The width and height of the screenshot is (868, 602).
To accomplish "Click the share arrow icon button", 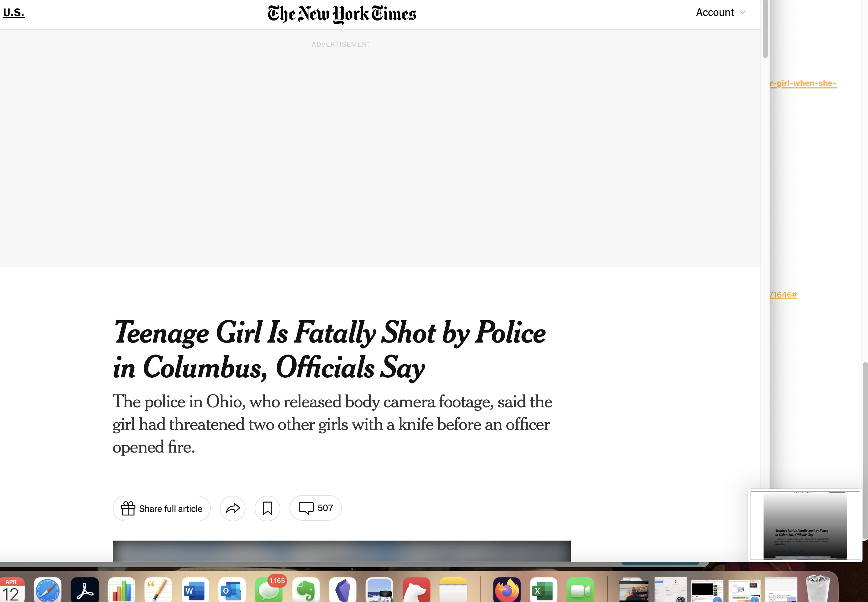I will coord(232,508).
